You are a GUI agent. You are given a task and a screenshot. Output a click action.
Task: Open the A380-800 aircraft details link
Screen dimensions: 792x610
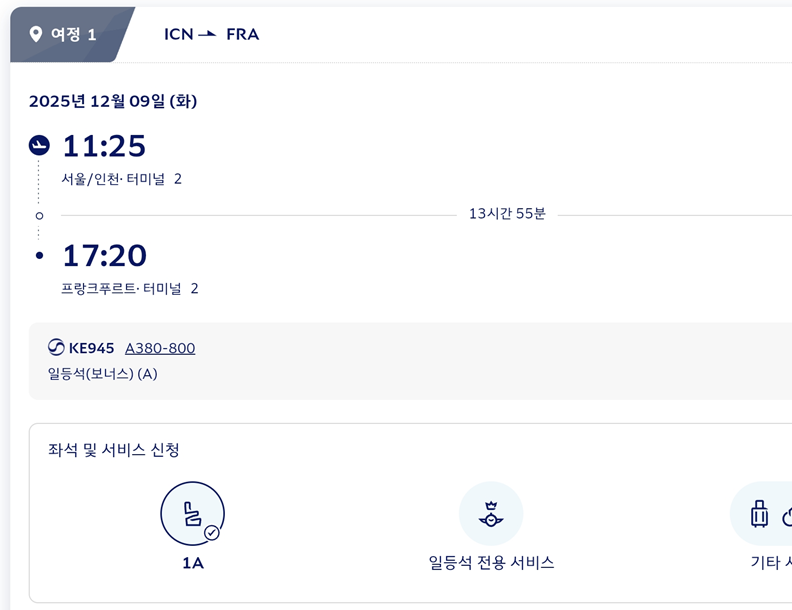pos(160,348)
